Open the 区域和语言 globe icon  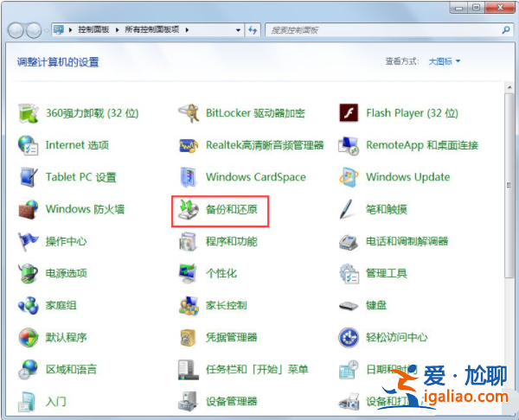(x=29, y=369)
